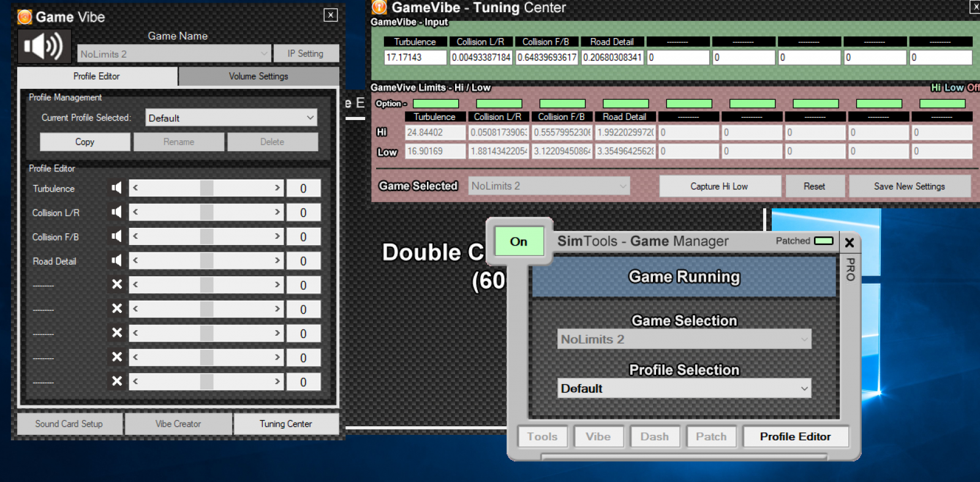Screen dimensions: 980x482
Task: Open the Vibe tab in SimTools Game Manager
Action: pos(598,437)
